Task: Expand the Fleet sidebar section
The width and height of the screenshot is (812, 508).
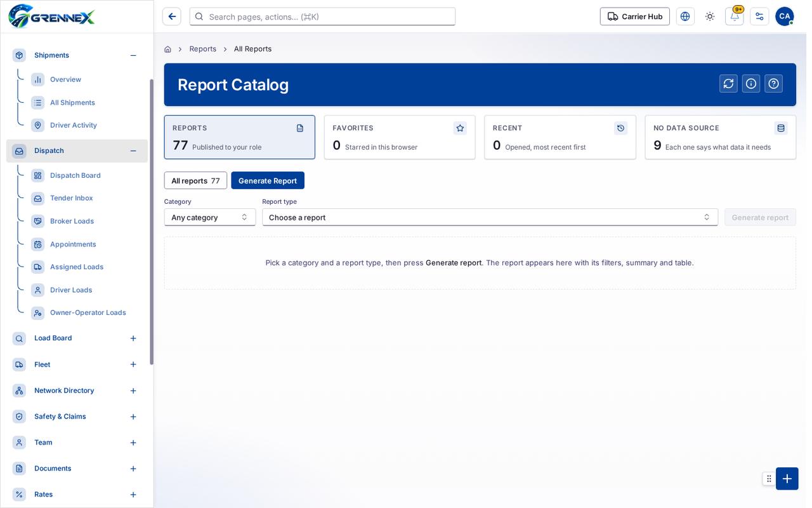Action: point(133,364)
